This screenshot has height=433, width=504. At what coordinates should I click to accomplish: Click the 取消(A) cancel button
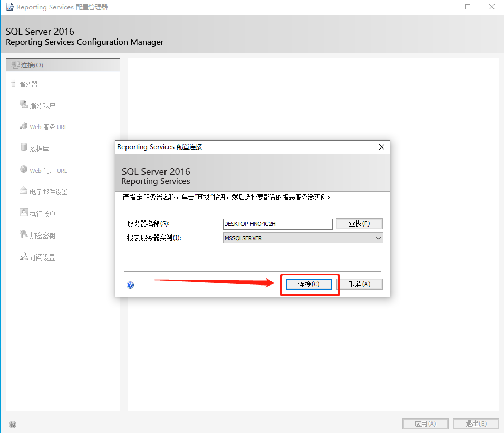(360, 284)
